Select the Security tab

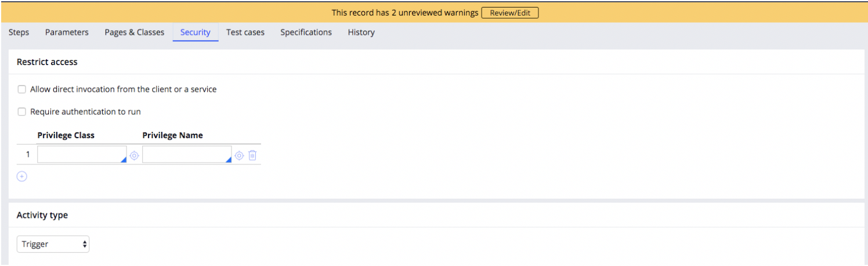click(196, 33)
